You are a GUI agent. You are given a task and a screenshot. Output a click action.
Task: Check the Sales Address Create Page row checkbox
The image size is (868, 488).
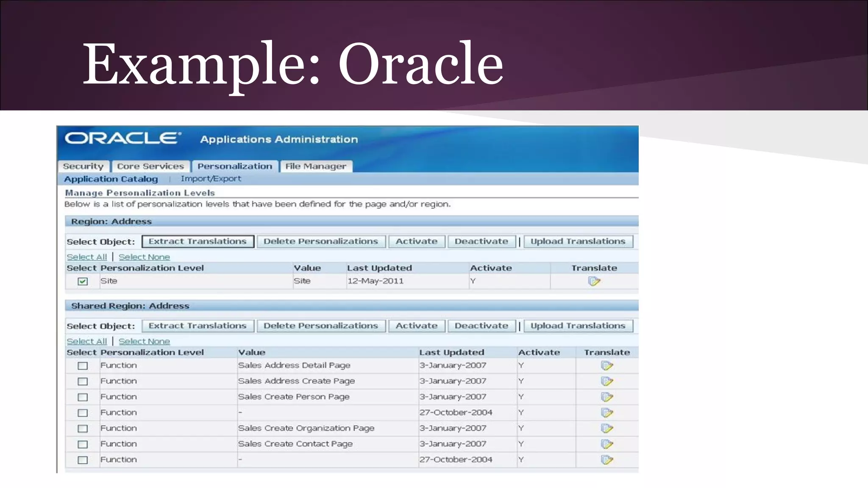(83, 381)
